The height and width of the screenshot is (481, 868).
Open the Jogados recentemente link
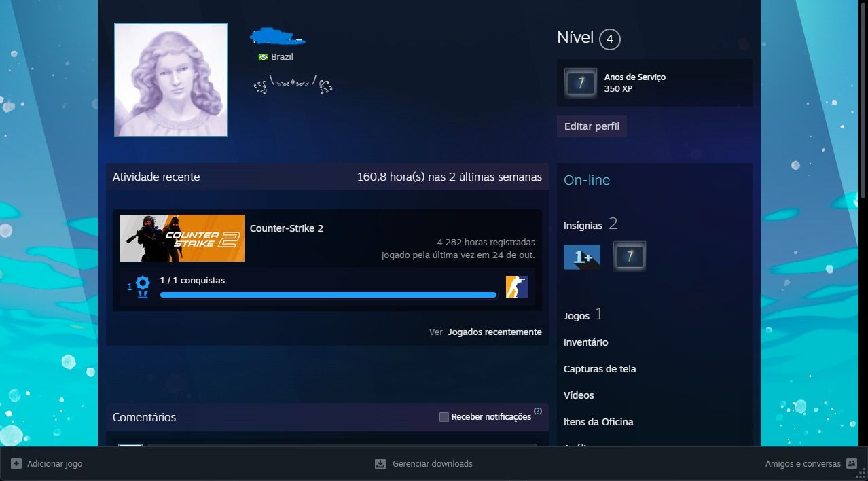[494, 332]
